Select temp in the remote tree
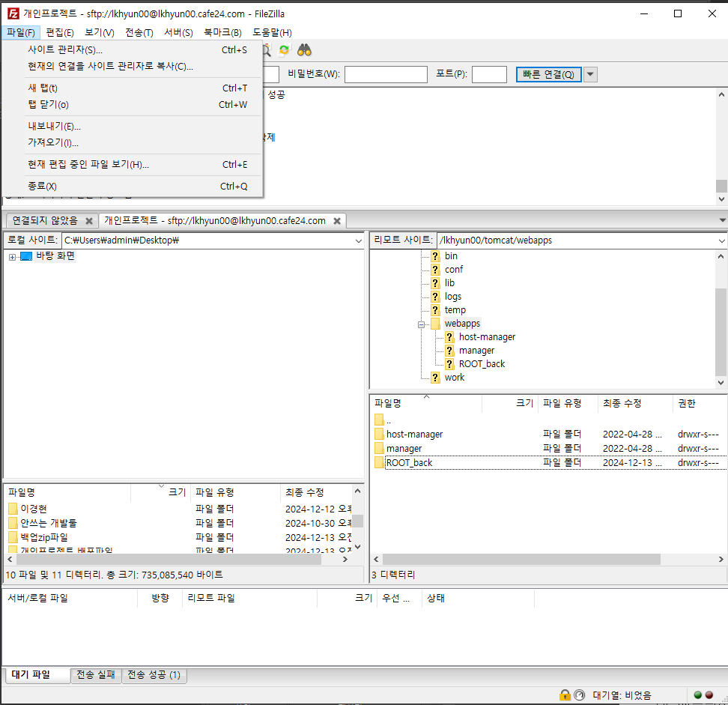728x705 pixels. (x=455, y=309)
